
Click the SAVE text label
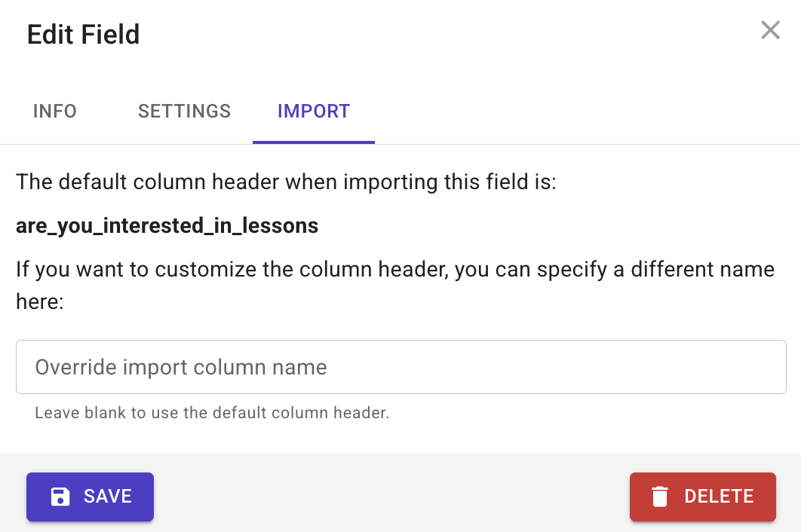108,497
